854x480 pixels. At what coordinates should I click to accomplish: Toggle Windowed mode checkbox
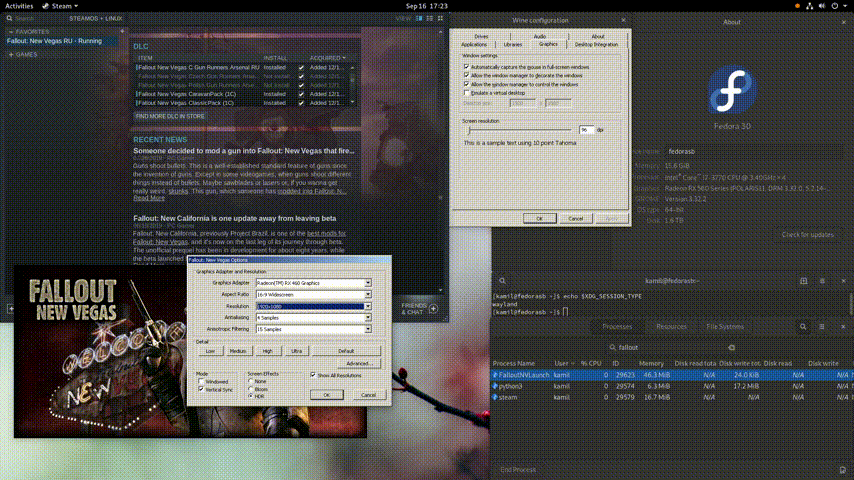(x=202, y=382)
